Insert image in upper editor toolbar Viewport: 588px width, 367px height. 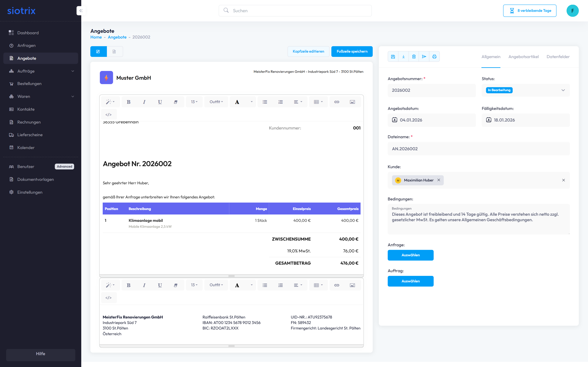352,102
